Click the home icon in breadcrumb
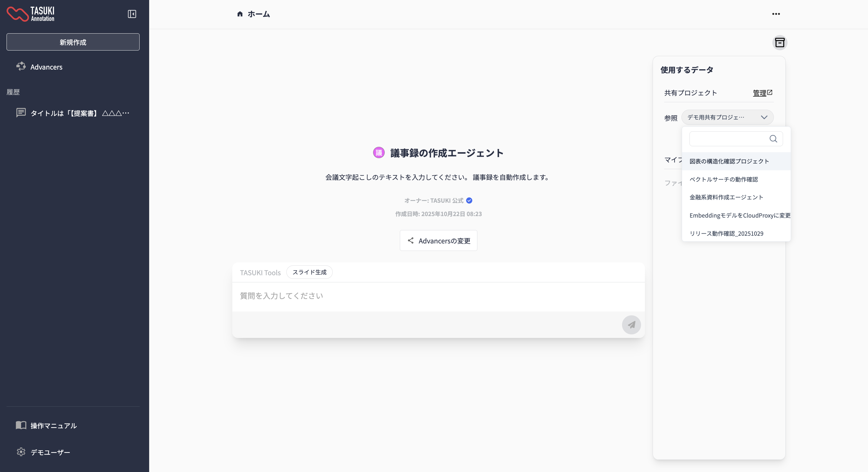The height and width of the screenshot is (472, 868). 240,14
